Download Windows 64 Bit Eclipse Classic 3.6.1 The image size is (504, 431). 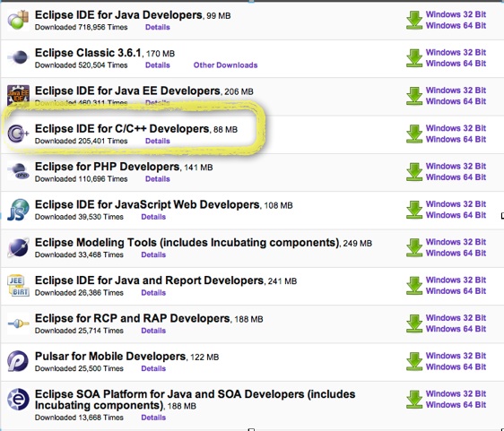click(x=456, y=64)
